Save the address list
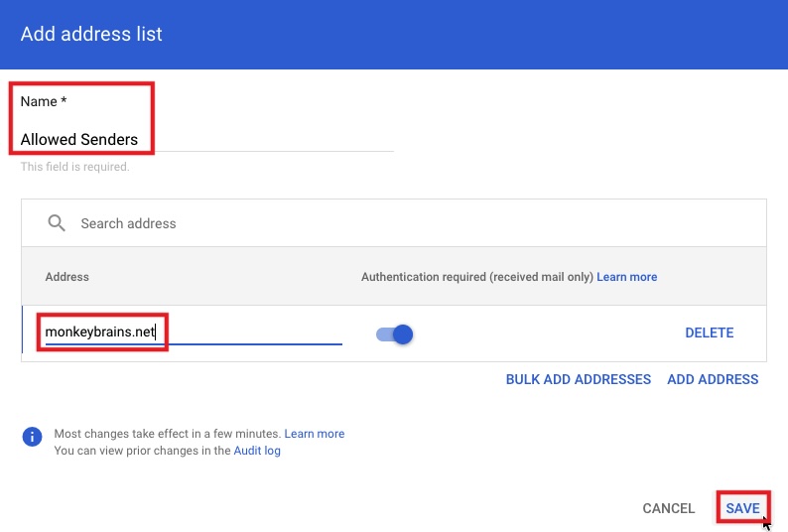 742,508
